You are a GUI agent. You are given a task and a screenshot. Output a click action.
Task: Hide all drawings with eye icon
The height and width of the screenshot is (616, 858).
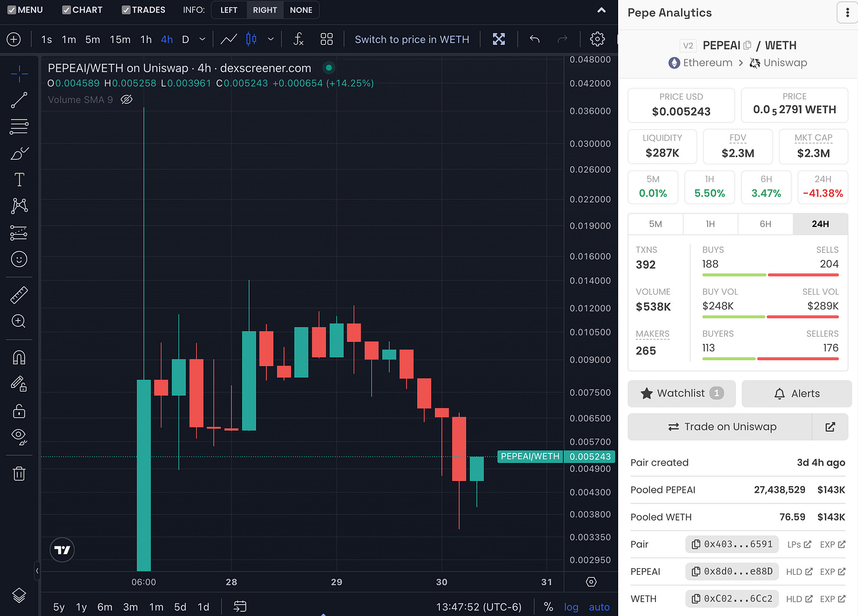point(19,437)
